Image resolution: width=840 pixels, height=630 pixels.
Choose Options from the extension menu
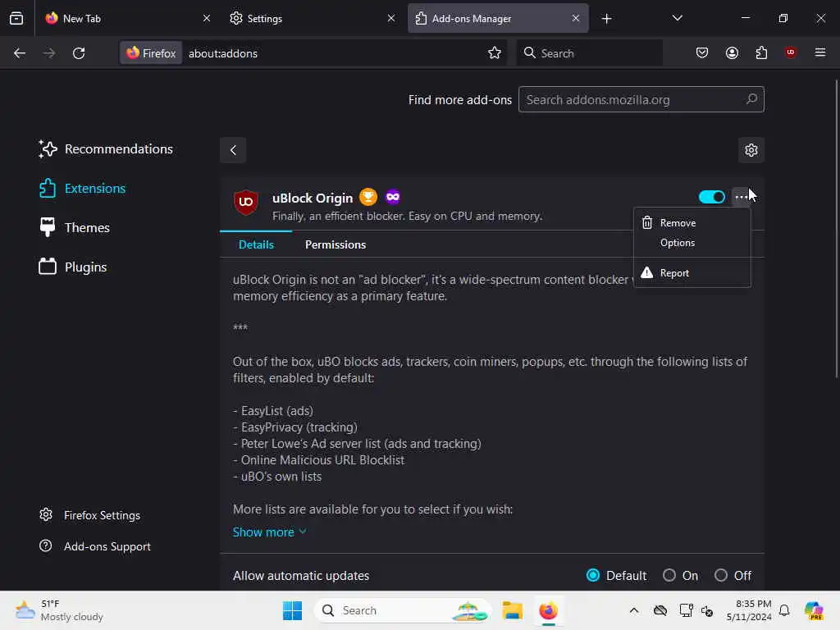pyautogui.click(x=692, y=243)
